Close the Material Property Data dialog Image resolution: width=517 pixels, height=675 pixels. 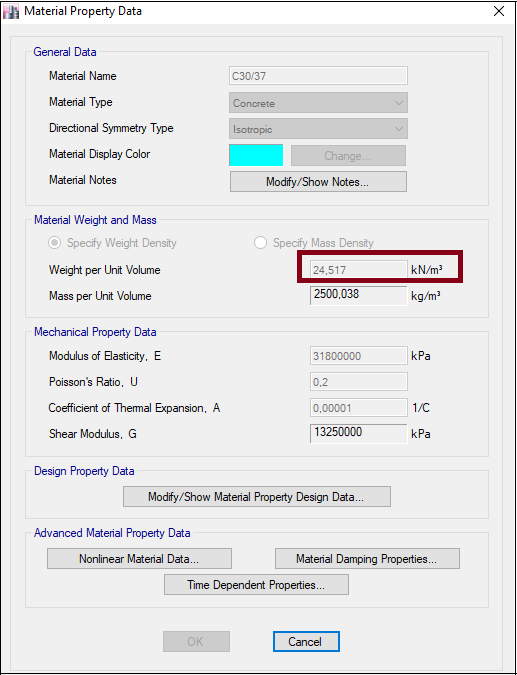498,11
